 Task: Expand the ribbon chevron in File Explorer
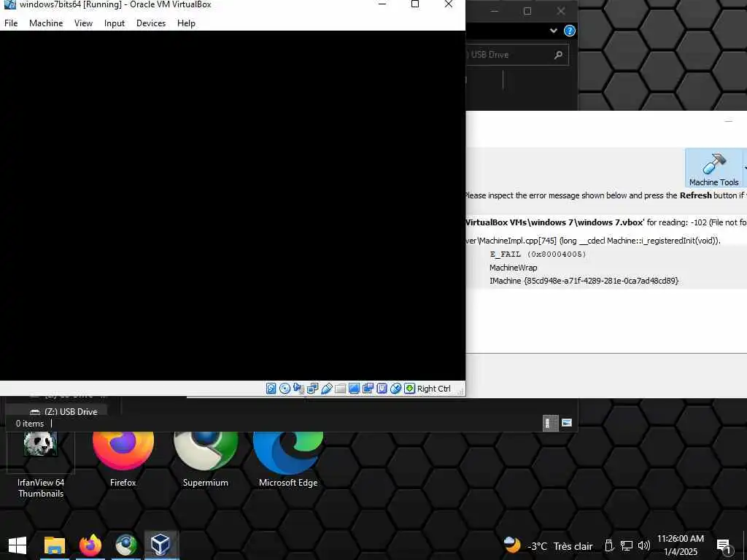click(554, 31)
